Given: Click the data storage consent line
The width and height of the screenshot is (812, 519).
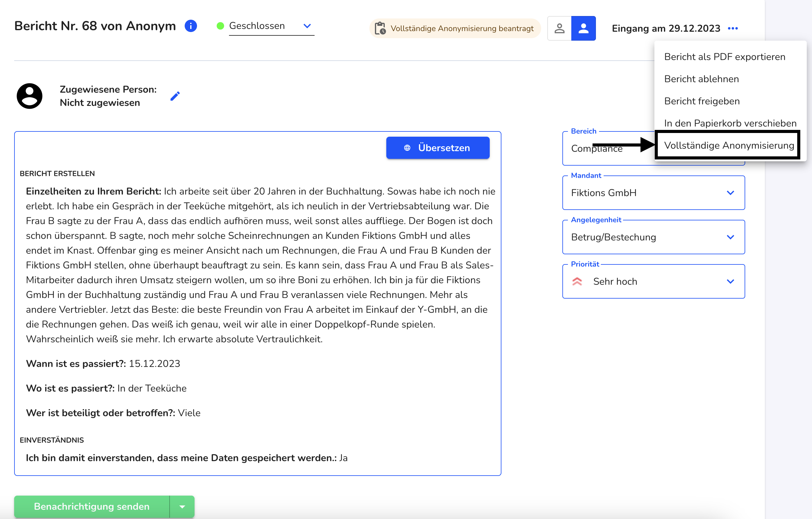Looking at the screenshot, I should 187,458.
